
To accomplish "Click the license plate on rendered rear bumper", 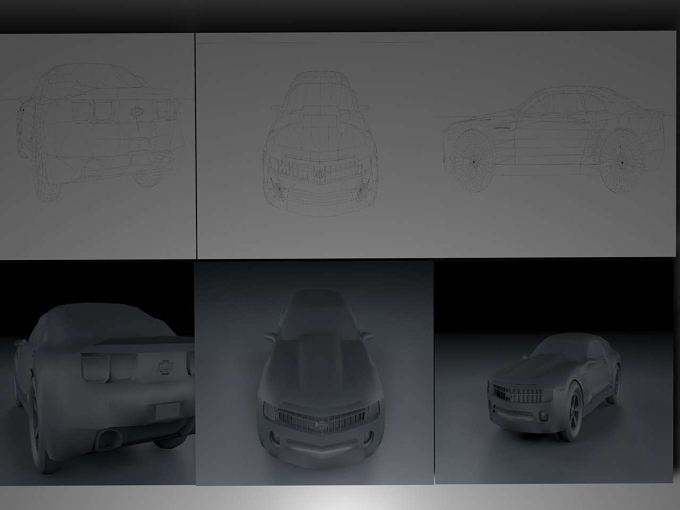I will (x=167, y=410).
